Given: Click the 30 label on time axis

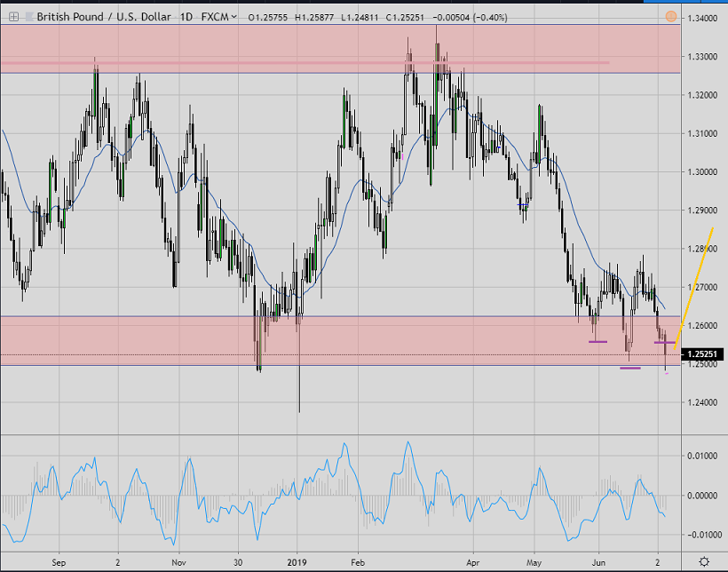Looking at the screenshot, I should 238,563.
